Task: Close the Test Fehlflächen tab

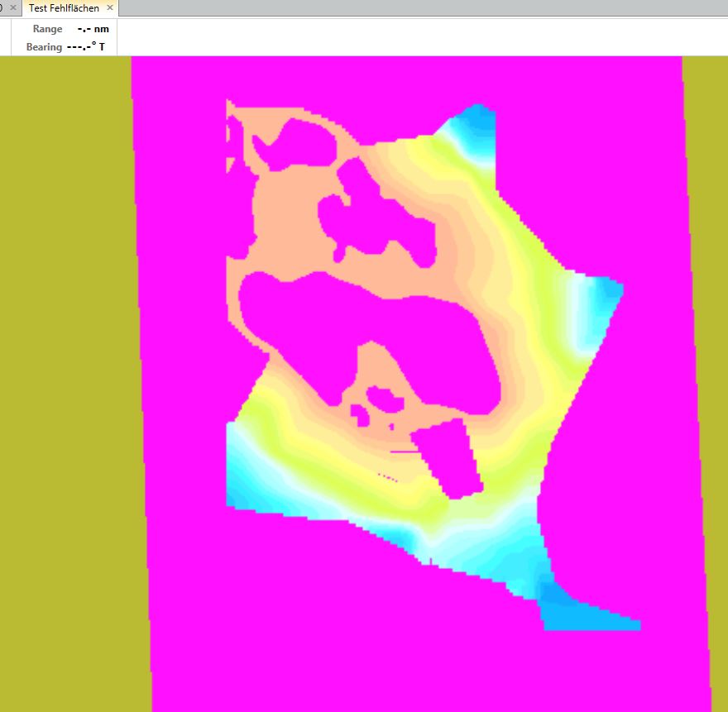Action: point(110,8)
